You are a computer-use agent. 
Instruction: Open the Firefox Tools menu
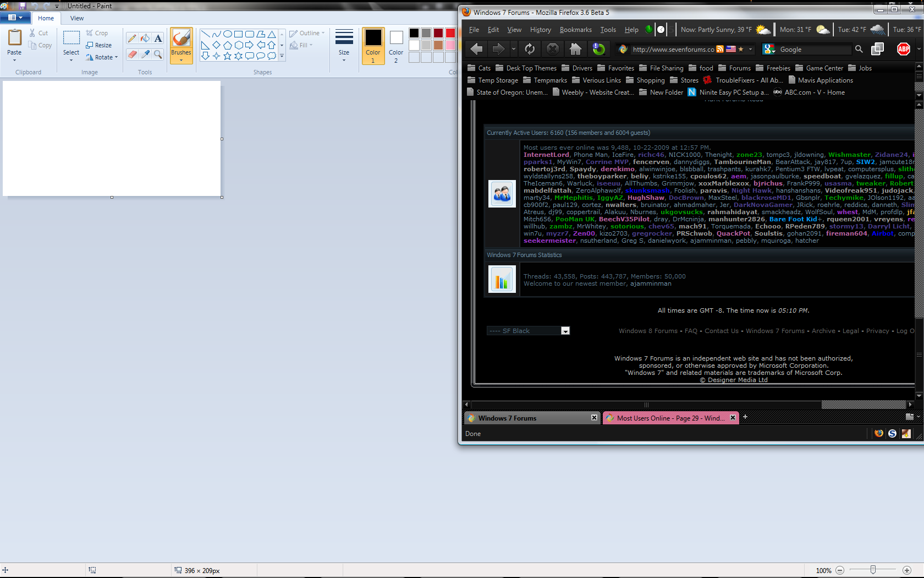608,30
